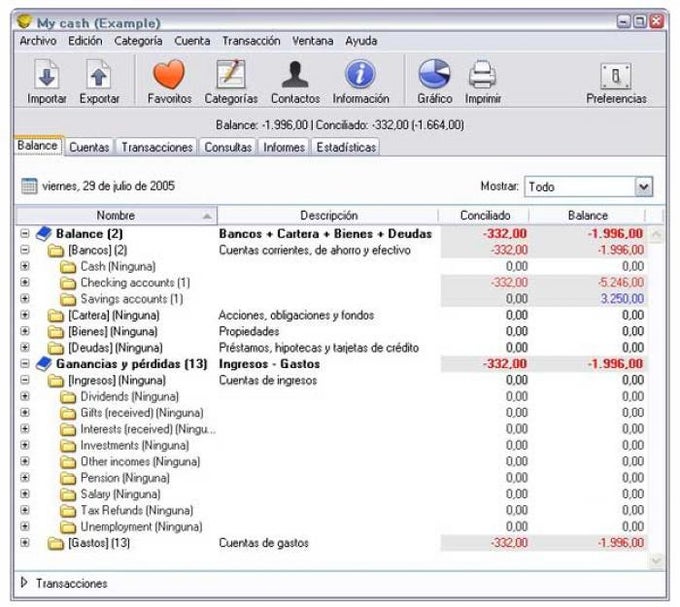Screen dimensions: 680x607
Task: Open the Cuenta menu
Action: click(x=192, y=41)
